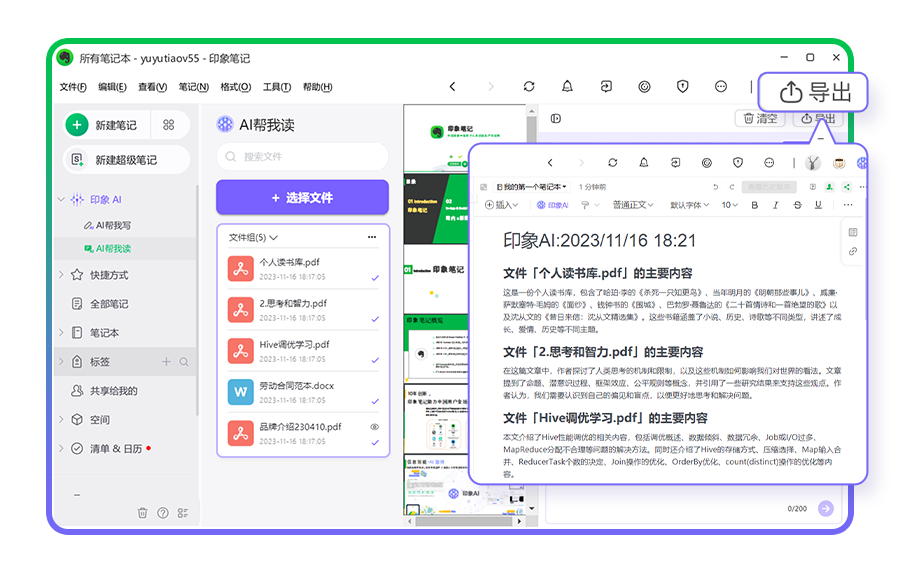
Task: Open 共享给我的 in the sidebar
Action: [x=104, y=391]
